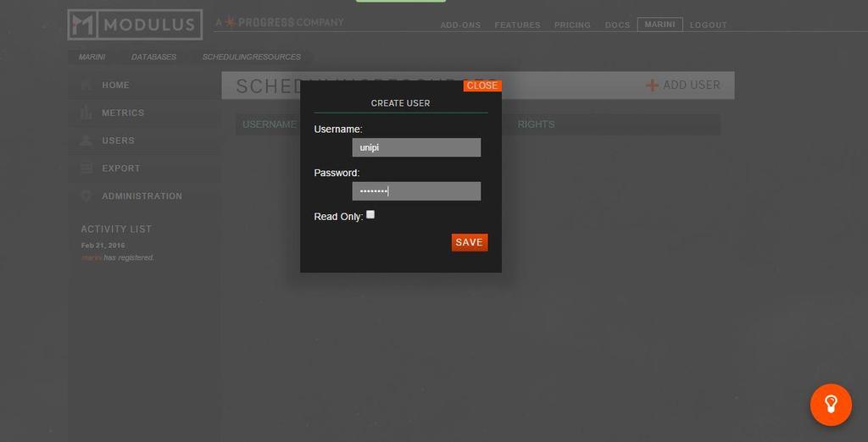Close the Create User dialog

click(482, 86)
